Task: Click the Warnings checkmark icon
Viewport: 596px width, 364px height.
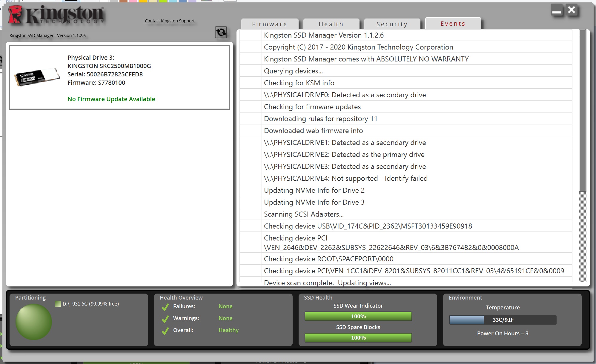Action: tap(165, 319)
